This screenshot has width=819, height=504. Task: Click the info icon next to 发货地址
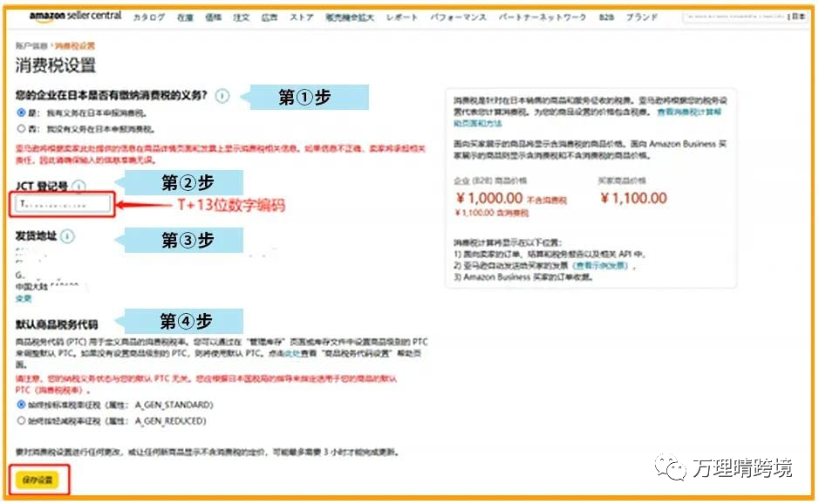(x=67, y=236)
